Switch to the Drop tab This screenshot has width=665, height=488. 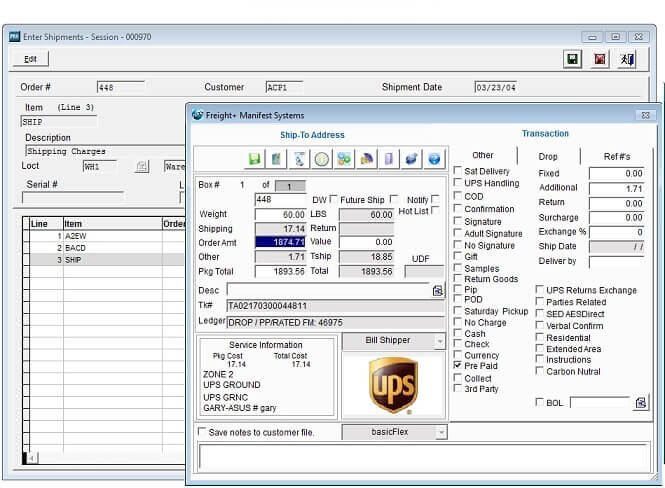pyautogui.click(x=548, y=156)
